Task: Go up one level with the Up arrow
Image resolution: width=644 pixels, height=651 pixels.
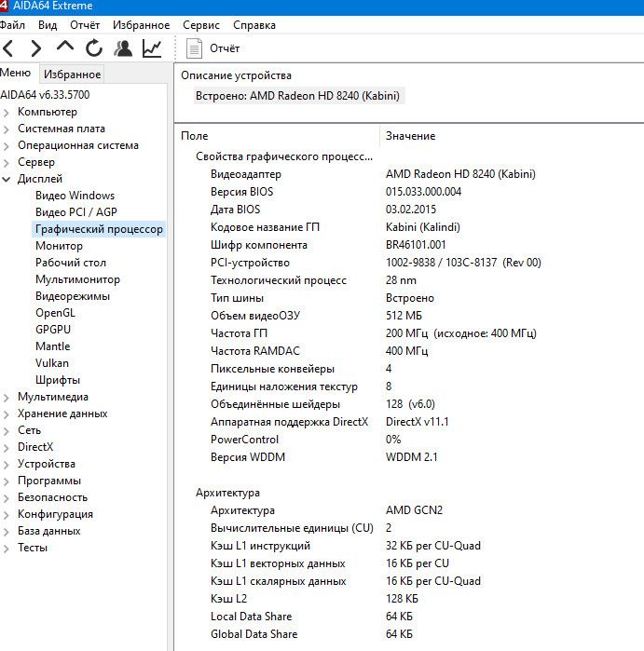Action: click(x=65, y=47)
